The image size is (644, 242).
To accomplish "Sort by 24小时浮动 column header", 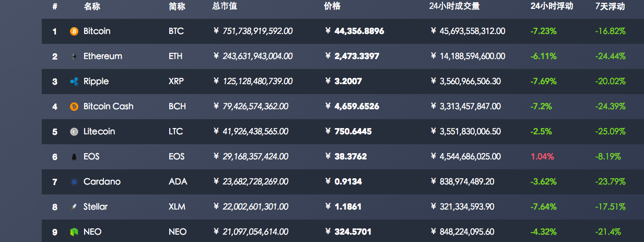I will point(552,6).
